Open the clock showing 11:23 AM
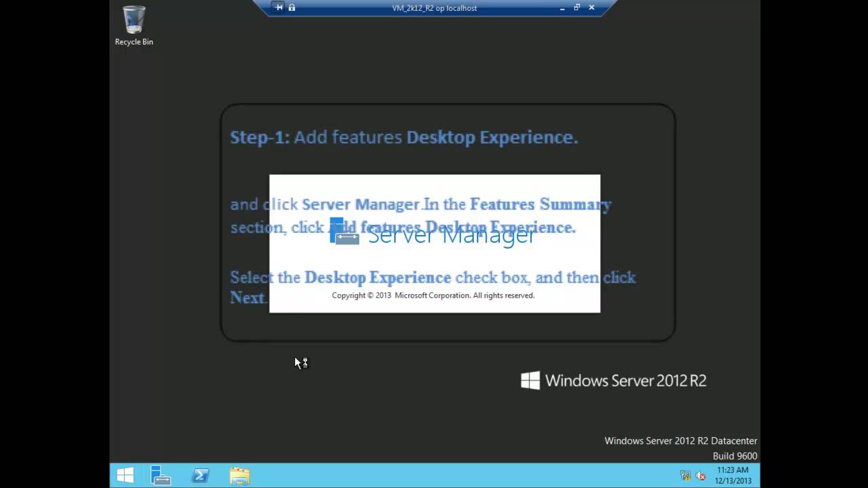This screenshot has width=868, height=488. 732,475
